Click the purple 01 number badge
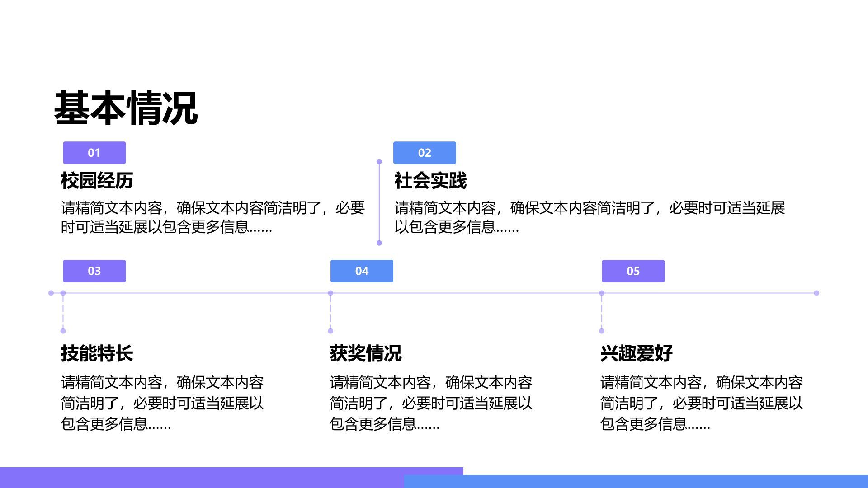This screenshot has width=868, height=488. tap(94, 153)
